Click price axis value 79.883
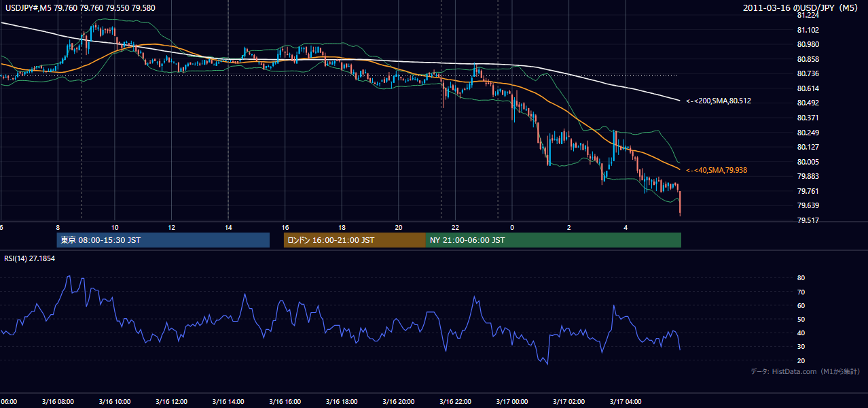 click(808, 176)
